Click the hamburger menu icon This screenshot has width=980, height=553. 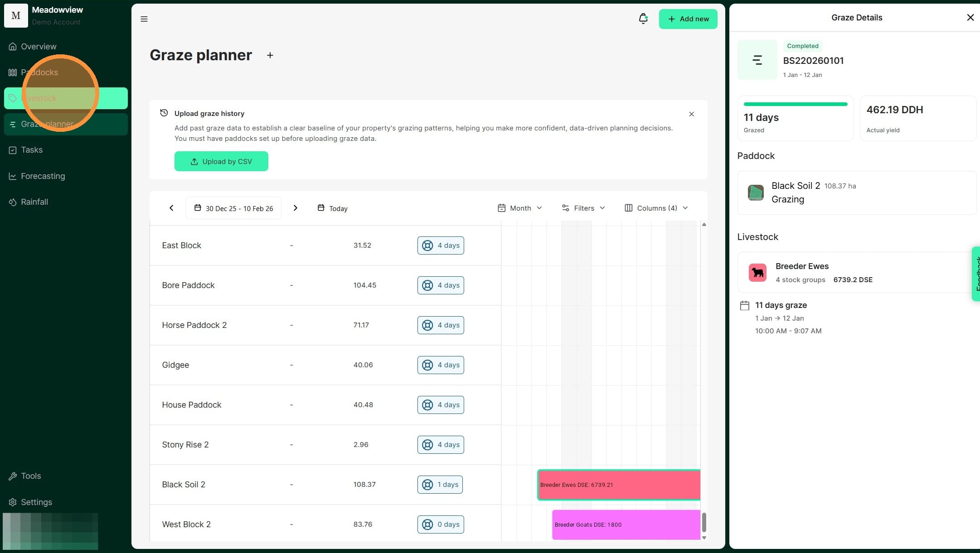pyautogui.click(x=144, y=19)
